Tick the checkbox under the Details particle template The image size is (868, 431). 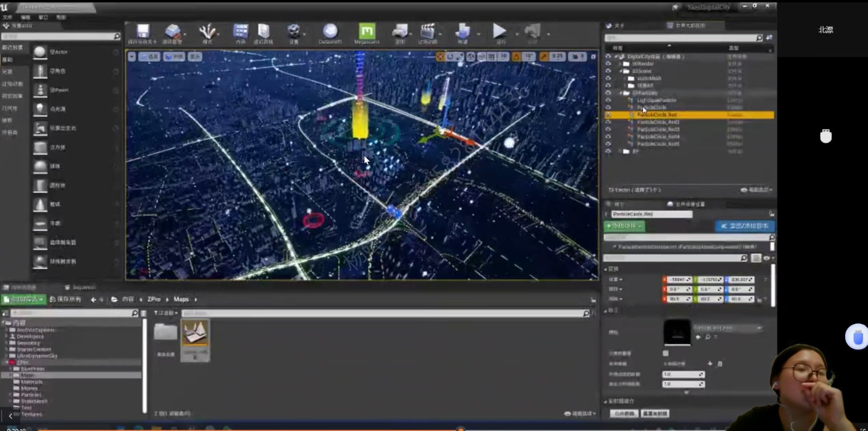(666, 353)
